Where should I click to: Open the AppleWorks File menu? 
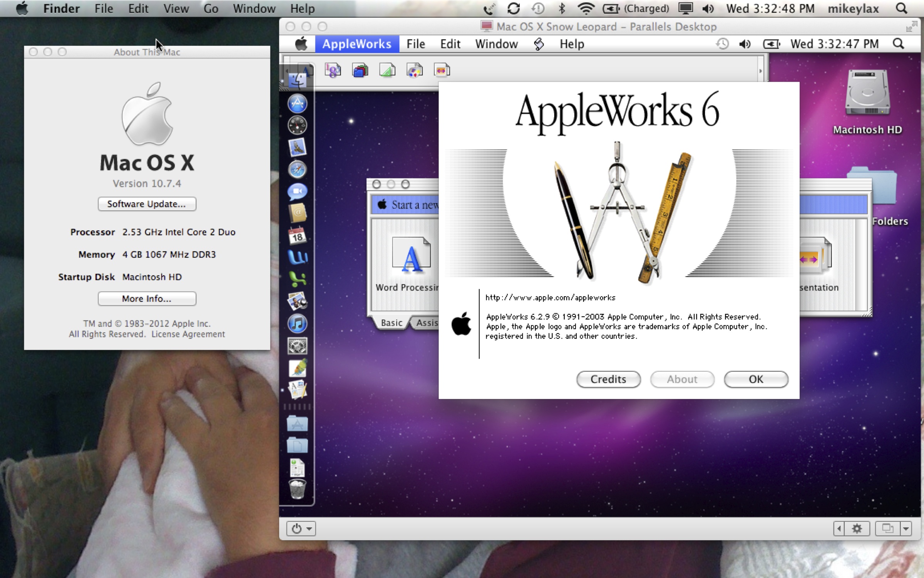[415, 44]
